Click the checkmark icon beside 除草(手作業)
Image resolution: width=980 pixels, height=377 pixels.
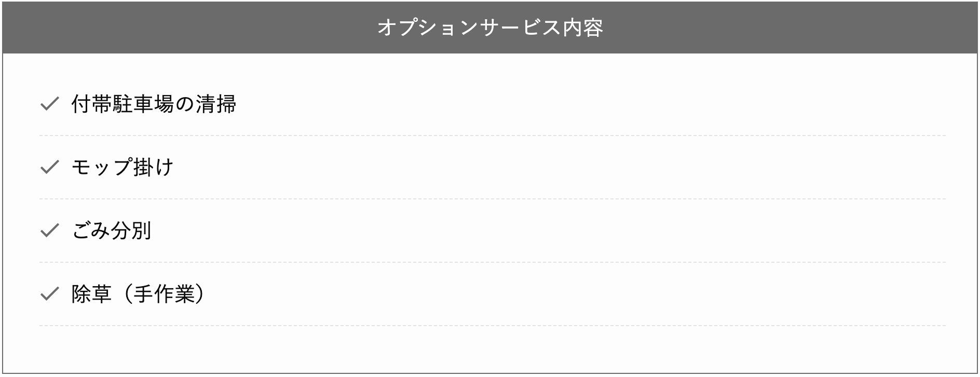coord(49,294)
